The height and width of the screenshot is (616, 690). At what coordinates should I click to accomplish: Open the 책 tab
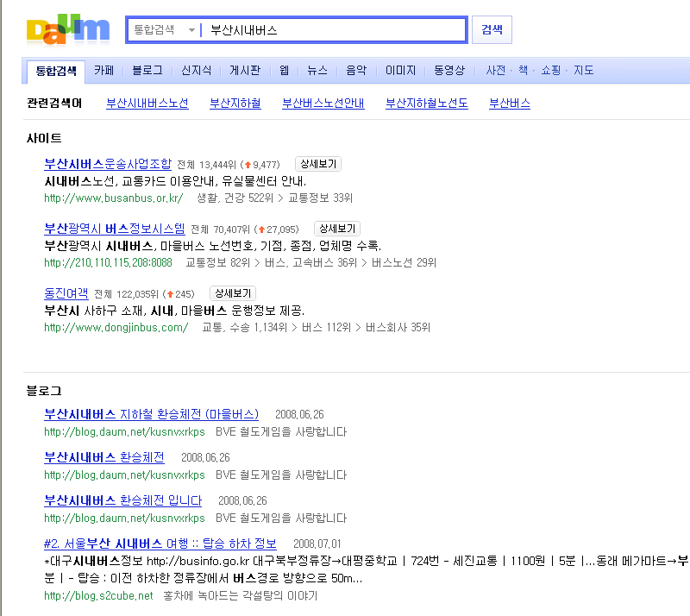(523, 71)
